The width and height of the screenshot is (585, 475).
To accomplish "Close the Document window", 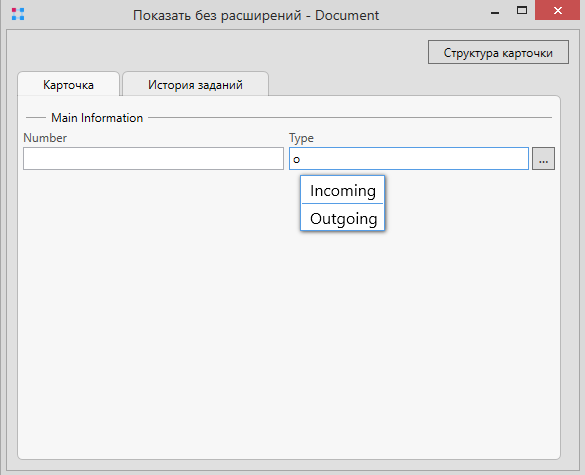I will coord(557,10).
